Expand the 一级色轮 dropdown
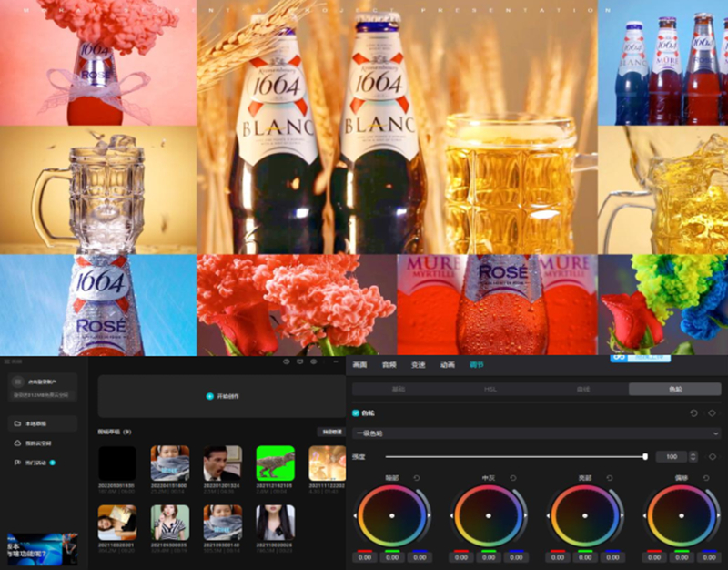The image size is (728, 570). [x=536, y=433]
